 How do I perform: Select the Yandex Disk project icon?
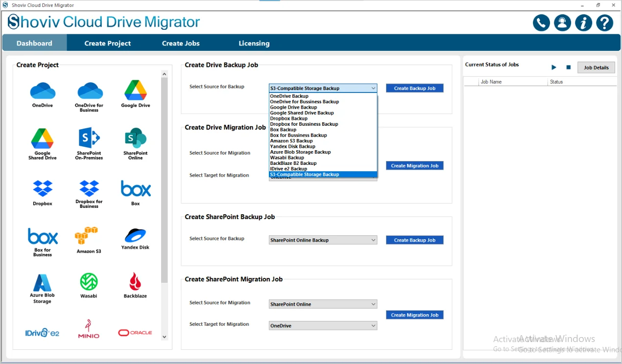pyautogui.click(x=135, y=239)
